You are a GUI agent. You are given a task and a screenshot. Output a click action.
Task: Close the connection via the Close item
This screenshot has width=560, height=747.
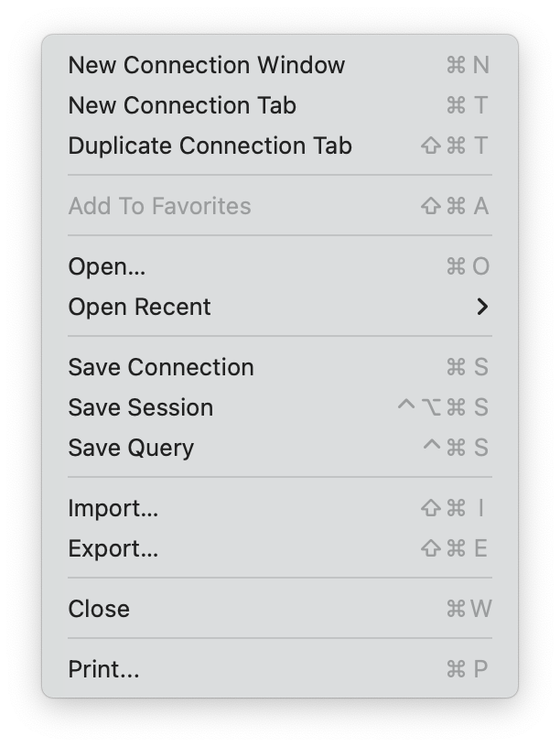(x=99, y=609)
